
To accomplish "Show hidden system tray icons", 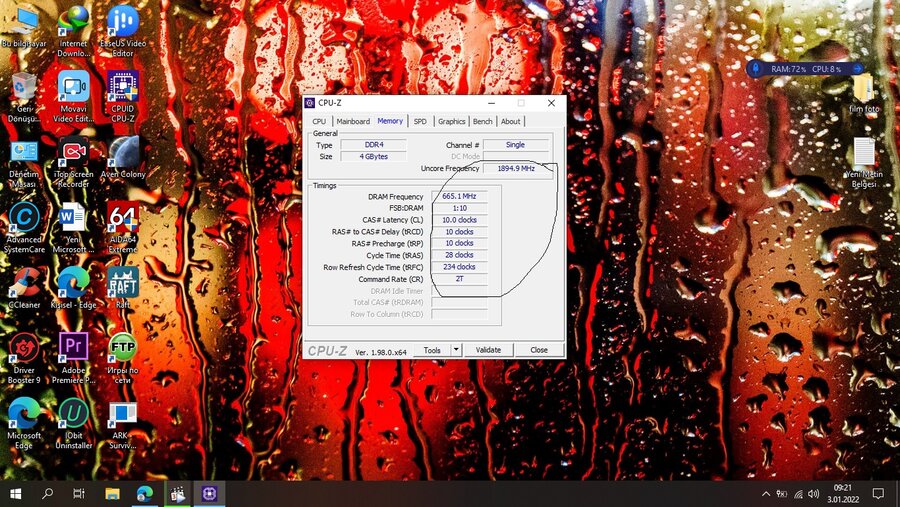I will 765,494.
